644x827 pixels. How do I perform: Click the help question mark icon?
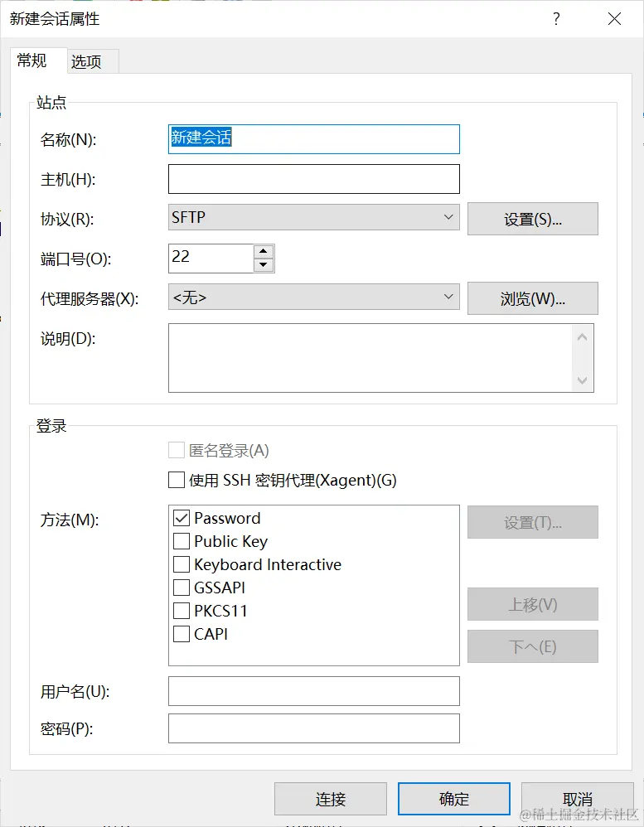pyautogui.click(x=556, y=19)
